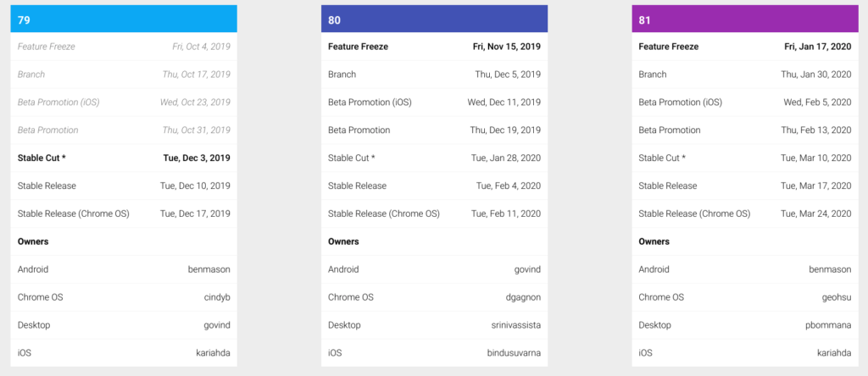
Task: Click owner cindyb for Chrome OS
Action: pyautogui.click(x=217, y=297)
